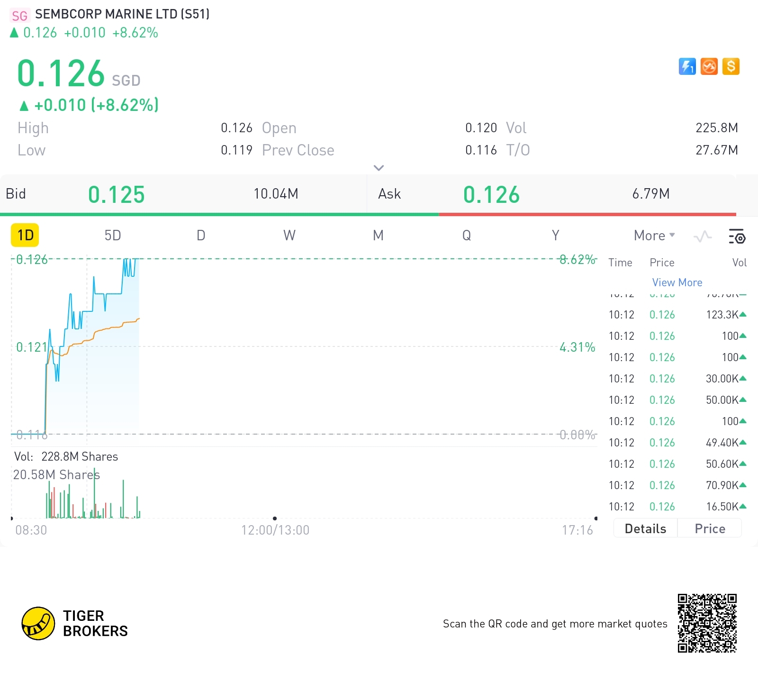The image size is (758, 700).
Task: Select the W weekly chart tab
Action: 289,236
